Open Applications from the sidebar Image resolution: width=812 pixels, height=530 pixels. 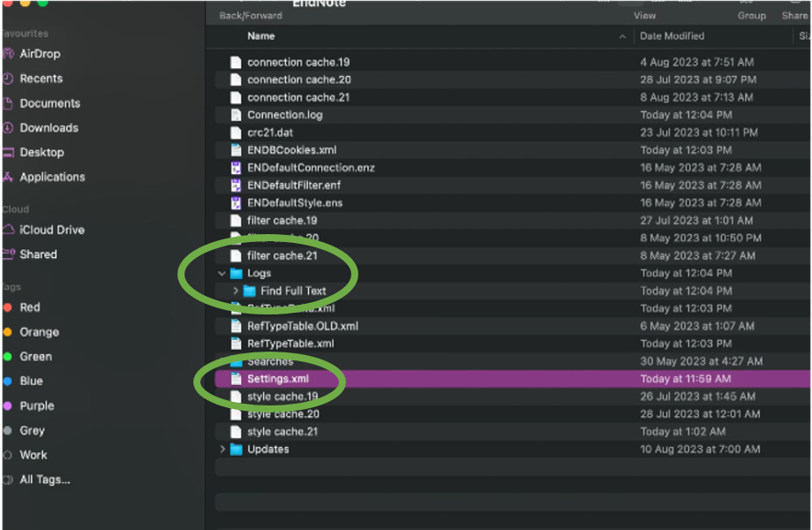point(52,177)
